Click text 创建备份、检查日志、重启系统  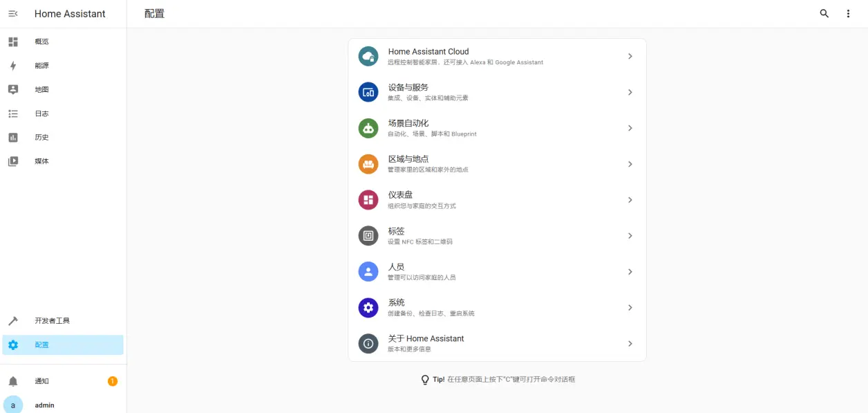pos(431,314)
